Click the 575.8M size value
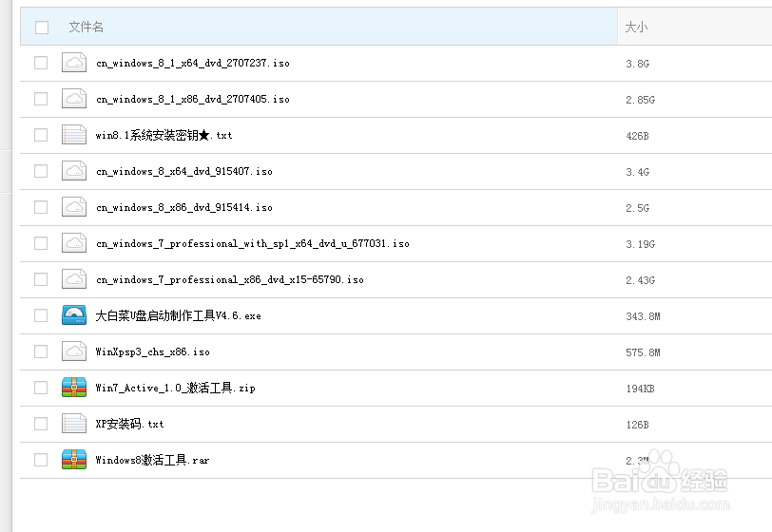This screenshot has width=772, height=532. coord(643,352)
